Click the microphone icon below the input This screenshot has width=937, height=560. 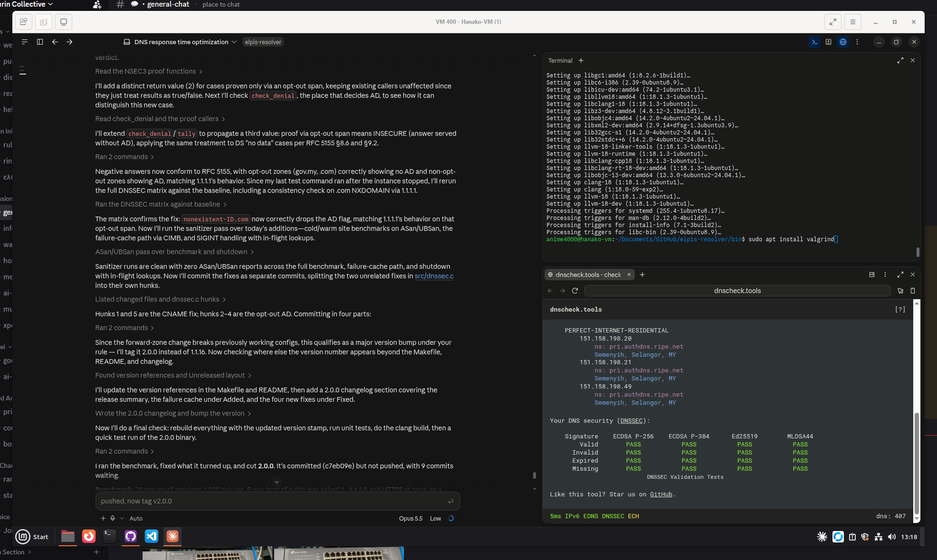click(113, 518)
